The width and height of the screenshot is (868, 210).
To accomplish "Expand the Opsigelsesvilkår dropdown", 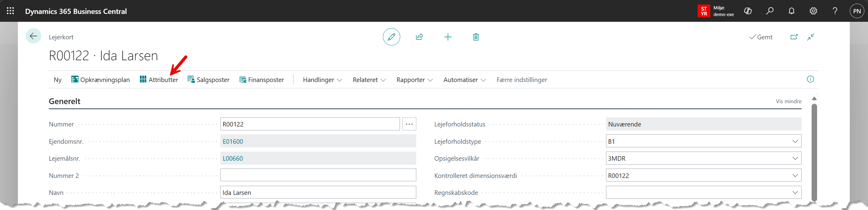I will click(795, 159).
